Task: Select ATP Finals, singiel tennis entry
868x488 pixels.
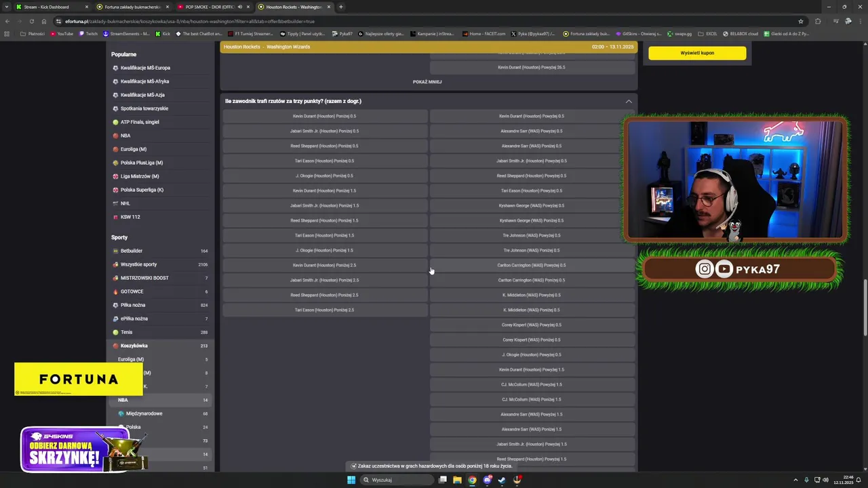Action: tap(161, 122)
